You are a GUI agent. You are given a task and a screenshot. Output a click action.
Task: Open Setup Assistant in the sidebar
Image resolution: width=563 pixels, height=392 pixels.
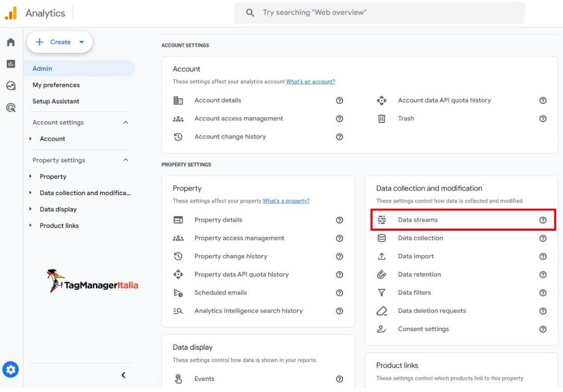56,101
